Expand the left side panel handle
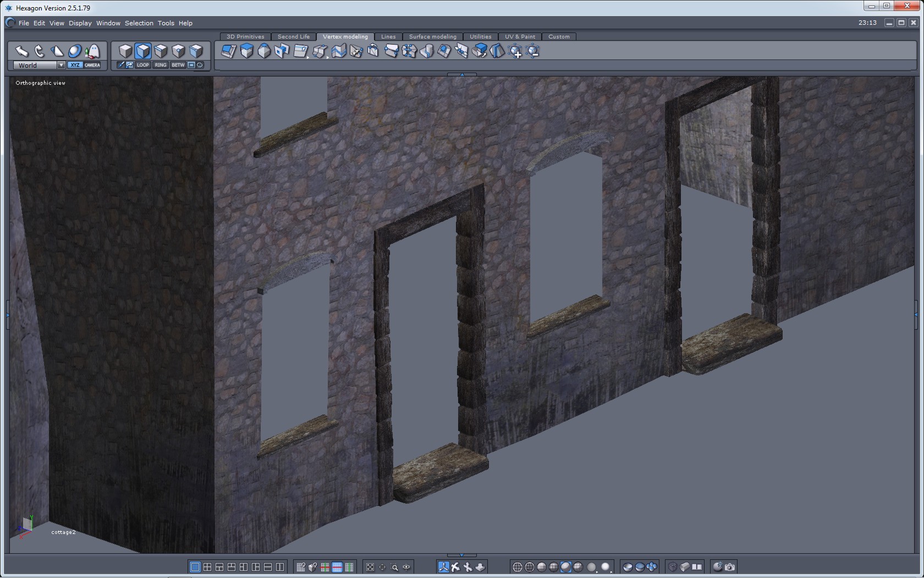 pyautogui.click(x=7, y=315)
